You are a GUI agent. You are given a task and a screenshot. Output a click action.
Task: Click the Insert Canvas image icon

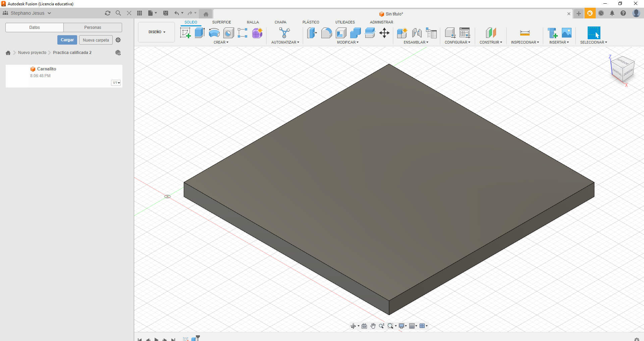(x=567, y=33)
